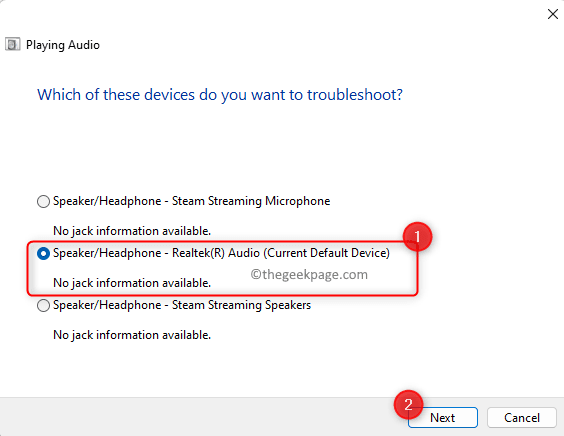This screenshot has height=436, width=564.
Task: Click 'Speaker/Headphone - Steam Streaming Microphone' label
Action: [x=191, y=201]
